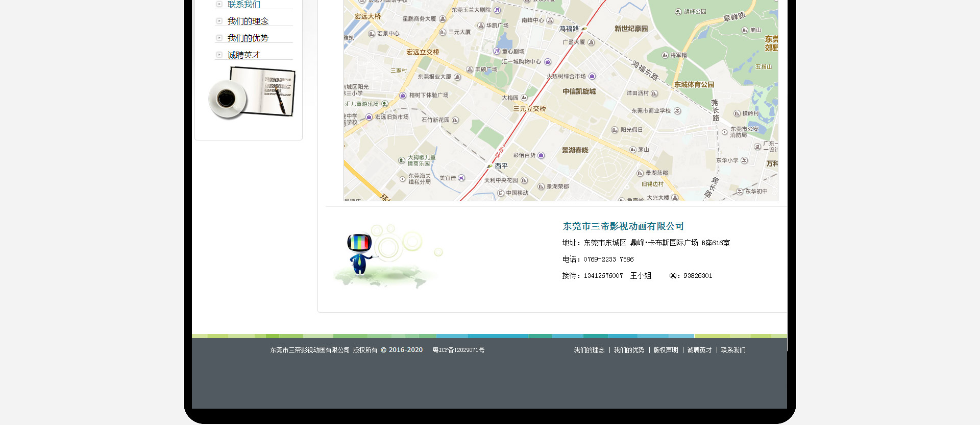Click 榕树下体验广场 marker on map

click(x=403, y=96)
